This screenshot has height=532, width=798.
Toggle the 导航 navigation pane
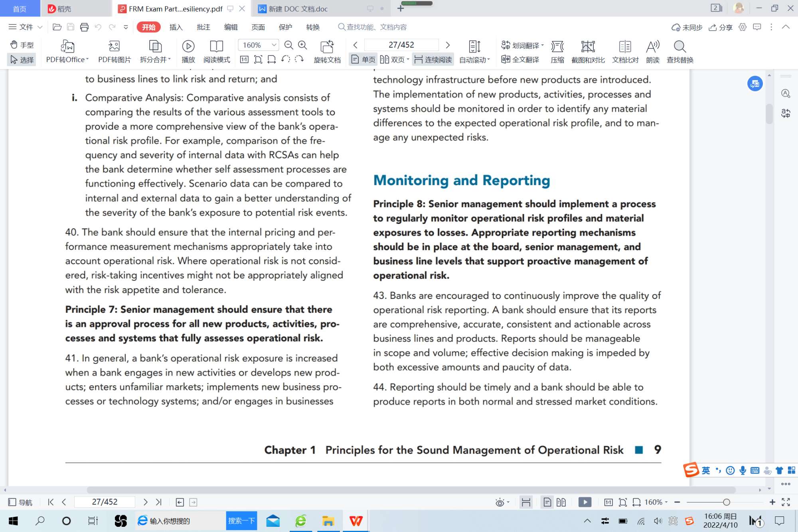(x=20, y=502)
